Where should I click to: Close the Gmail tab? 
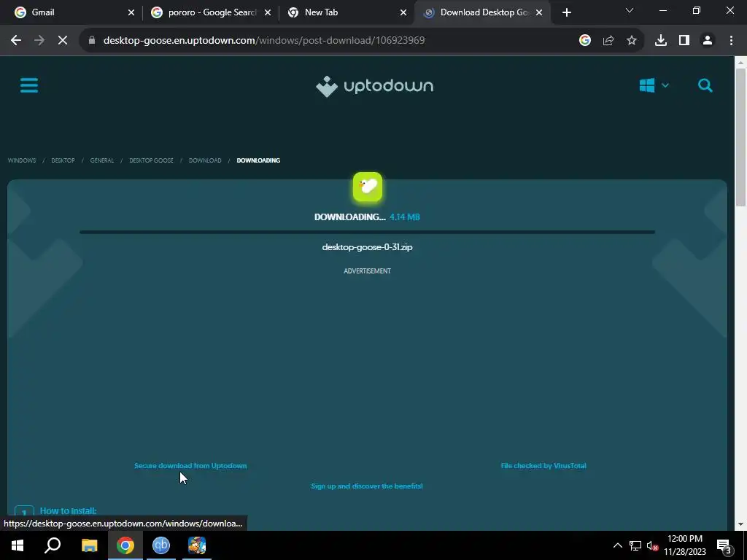[x=131, y=12]
